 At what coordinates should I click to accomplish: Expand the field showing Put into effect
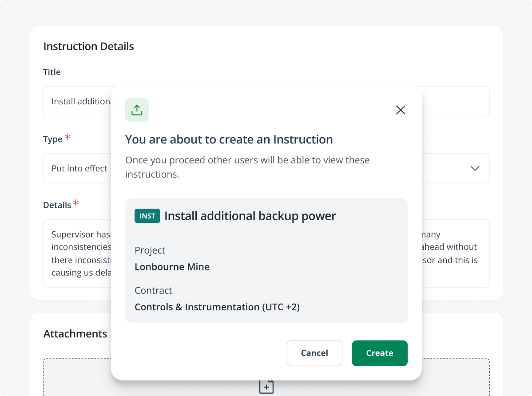point(79,168)
